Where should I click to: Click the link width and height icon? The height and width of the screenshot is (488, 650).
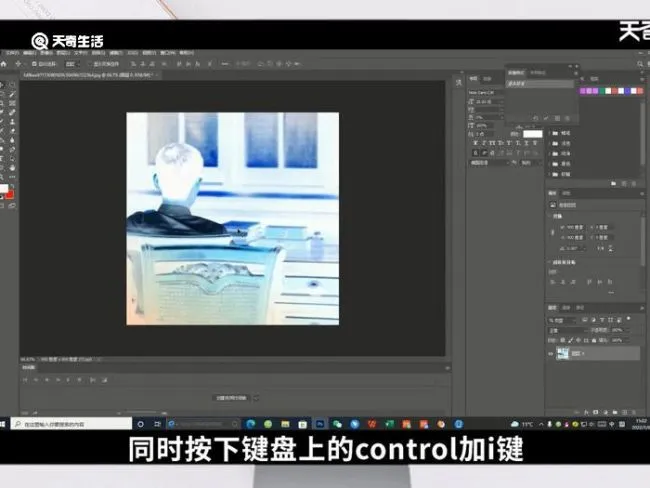pos(553,233)
